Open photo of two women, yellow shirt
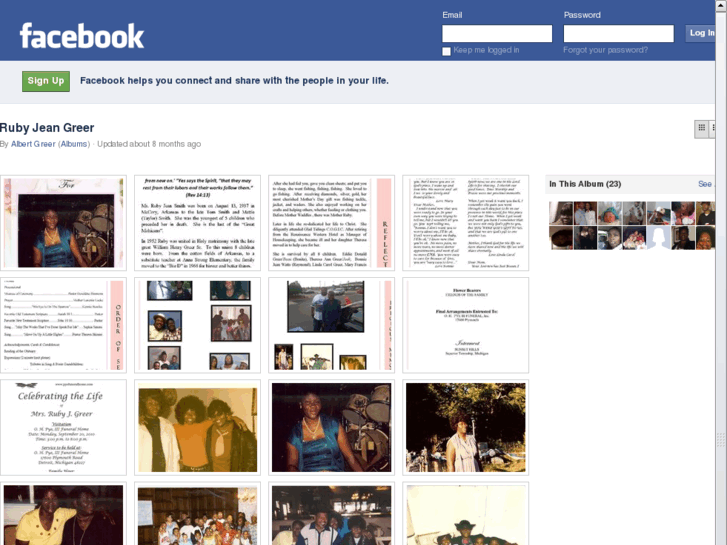727x545 pixels. 64,514
